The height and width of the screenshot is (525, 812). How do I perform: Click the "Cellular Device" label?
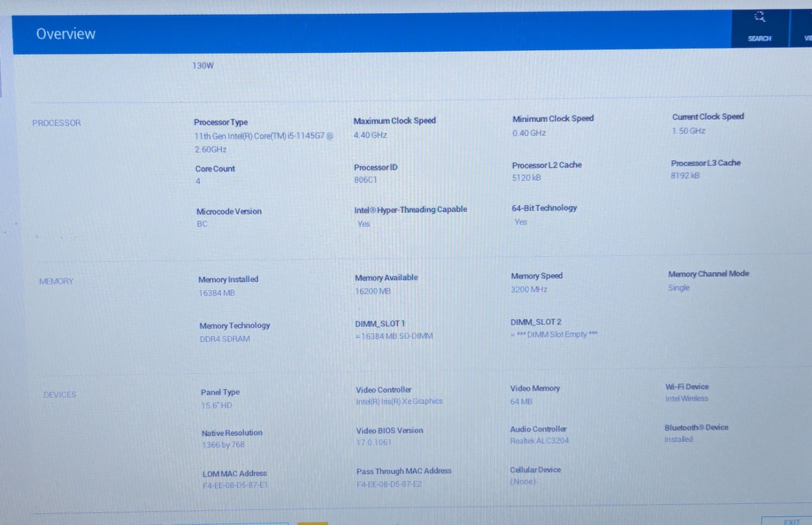[535, 470]
